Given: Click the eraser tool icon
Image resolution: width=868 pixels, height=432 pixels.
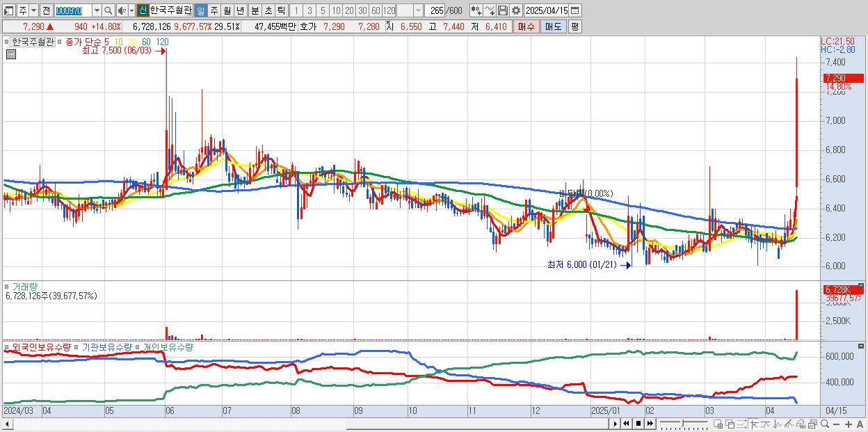Looking at the screenshot, I should (x=801, y=424).
